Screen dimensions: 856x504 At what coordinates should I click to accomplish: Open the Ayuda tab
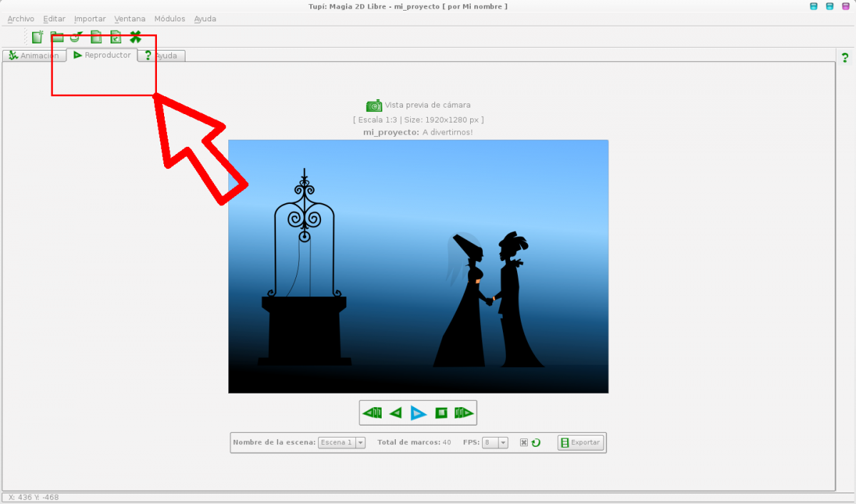click(163, 56)
